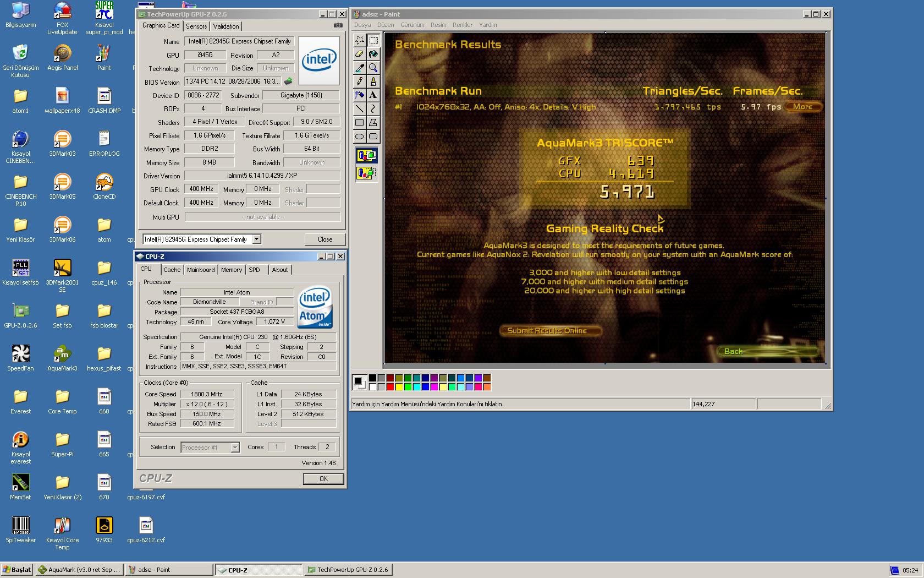This screenshot has height=578, width=924.
Task: Select the Free-Form Select tool in Paint
Action: coord(359,40)
